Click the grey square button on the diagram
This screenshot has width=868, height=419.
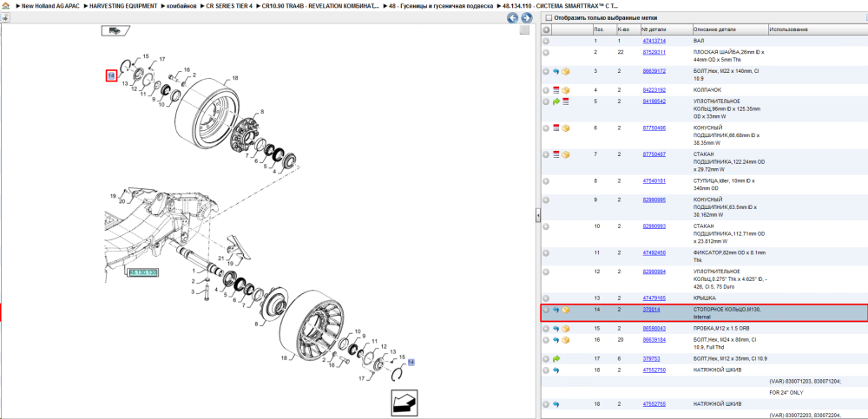pyautogui.click(x=524, y=29)
